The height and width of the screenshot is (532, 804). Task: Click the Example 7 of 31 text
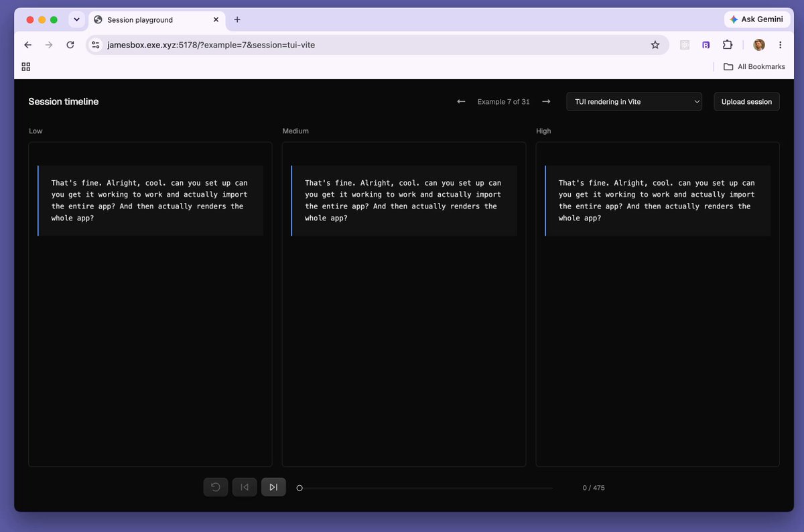coord(503,102)
